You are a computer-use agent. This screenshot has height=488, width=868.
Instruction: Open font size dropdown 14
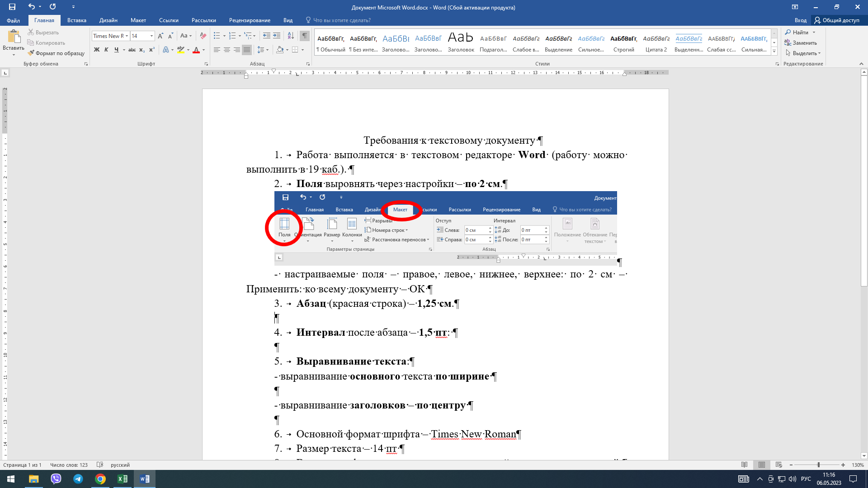151,36
